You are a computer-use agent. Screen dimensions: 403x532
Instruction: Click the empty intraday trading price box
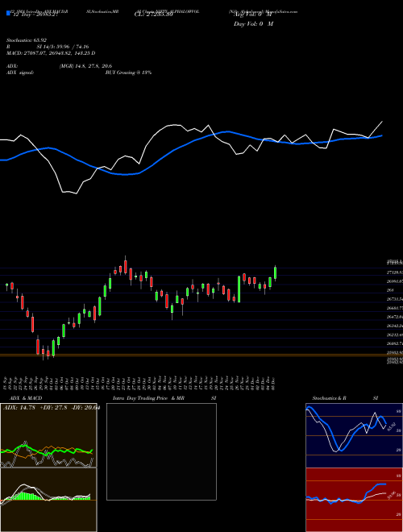point(161,451)
